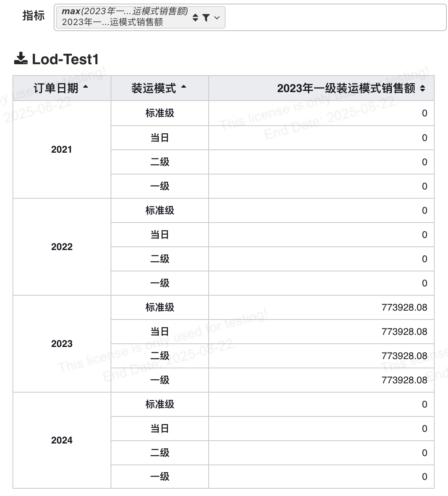Click 标准级 row under 2023

point(160,307)
